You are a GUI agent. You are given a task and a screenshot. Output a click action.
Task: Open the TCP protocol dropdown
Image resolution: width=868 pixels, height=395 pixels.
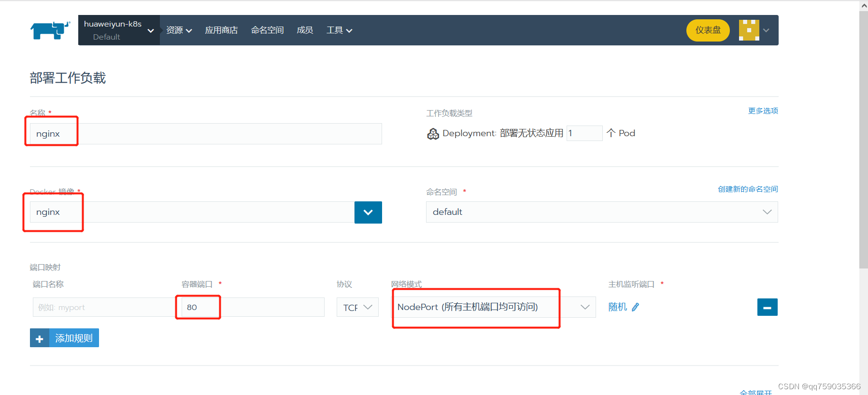pyautogui.click(x=357, y=307)
